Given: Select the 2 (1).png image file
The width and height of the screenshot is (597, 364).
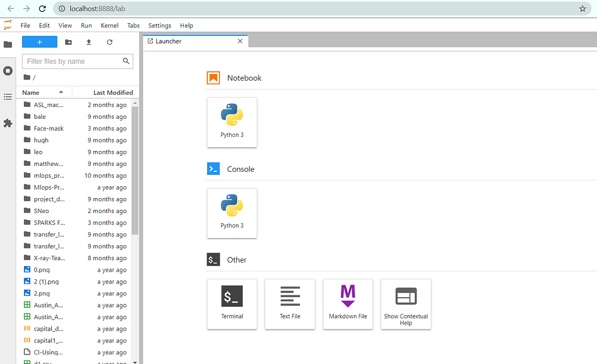Looking at the screenshot, I should click(x=75, y=282).
